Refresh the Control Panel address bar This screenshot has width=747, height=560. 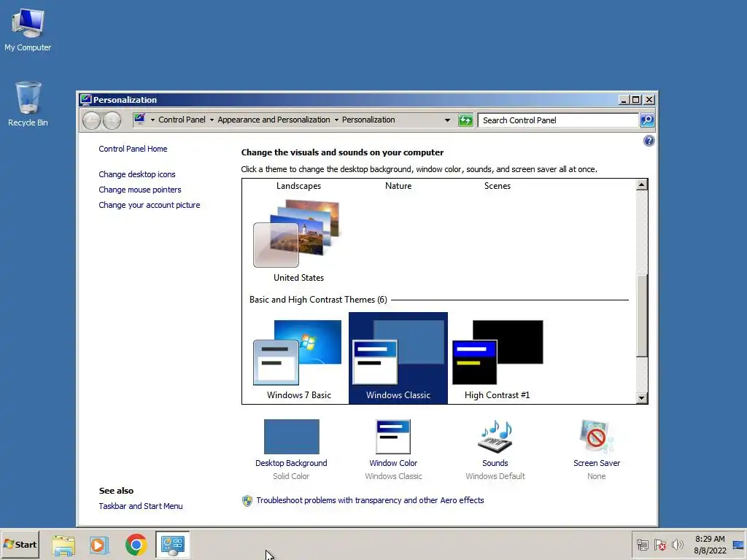465,120
